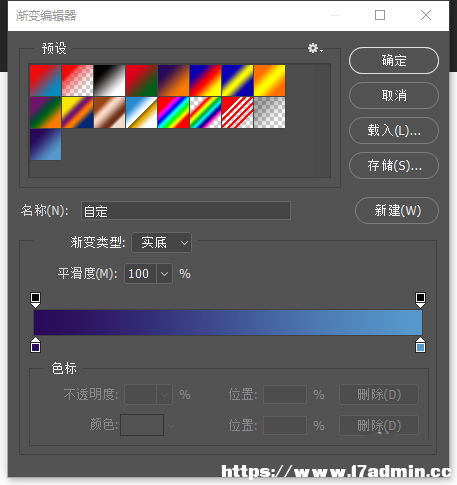This screenshot has height=485, width=457.
Task: Expand the 平滑度 percentage dropdown arrow
Action: [164, 274]
